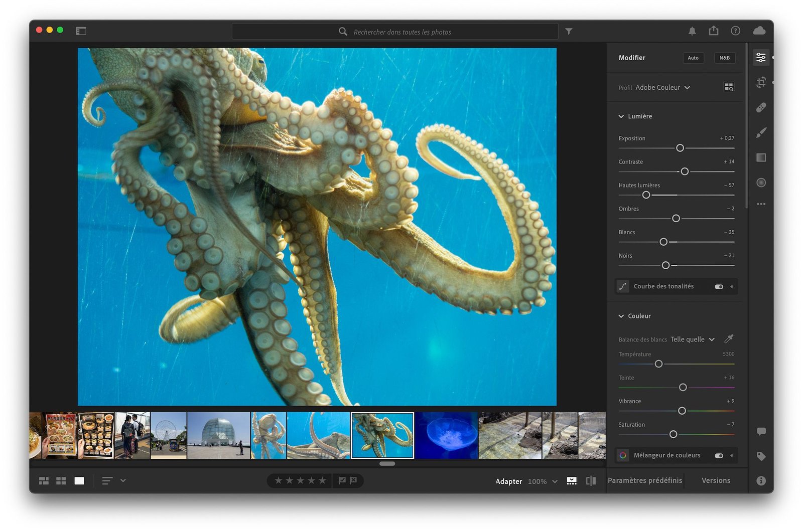Open the Profil Adobe Couleur dropdown
The height and width of the screenshot is (532, 803).
pyautogui.click(x=662, y=87)
